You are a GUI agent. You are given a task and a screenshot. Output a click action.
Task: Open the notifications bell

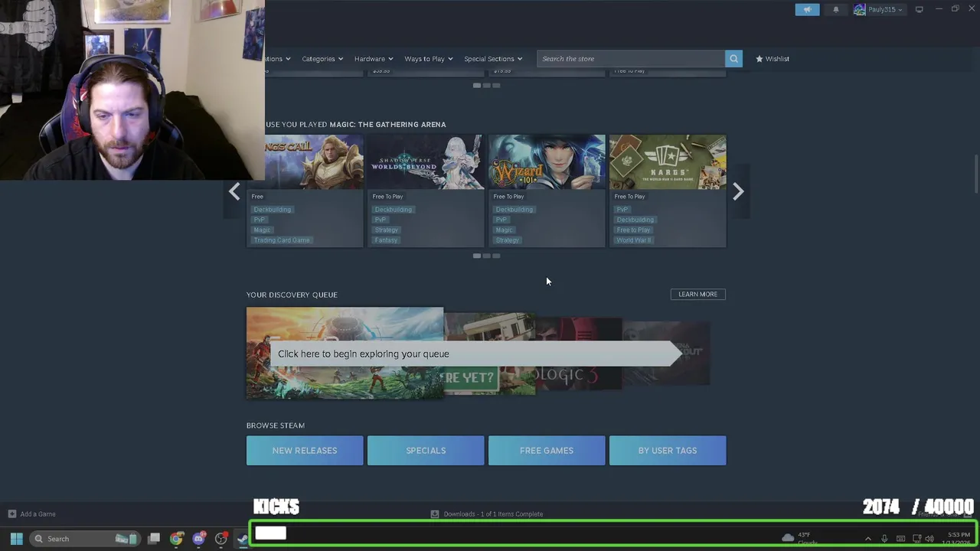[835, 9]
